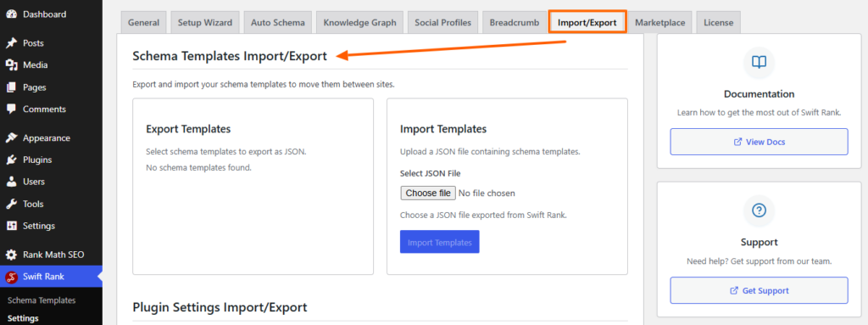Click external-link icon on Get Support
Image resolution: width=868 pixels, height=325 pixels.
[x=734, y=290]
